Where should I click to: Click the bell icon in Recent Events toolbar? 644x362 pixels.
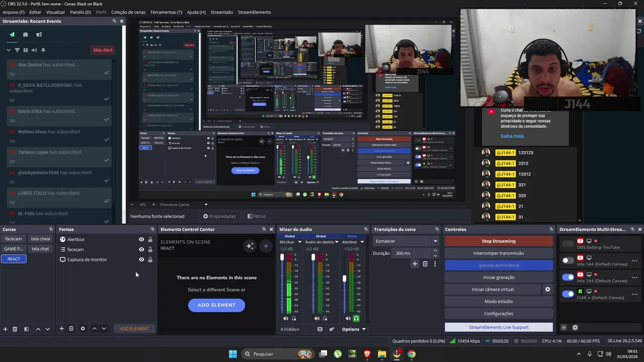coord(43,50)
